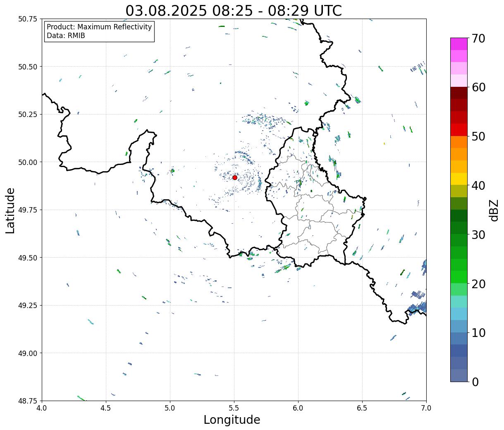Click the orange swatch just below 50
Image resolution: width=504 pixels, height=430 pixels.
(x=459, y=142)
